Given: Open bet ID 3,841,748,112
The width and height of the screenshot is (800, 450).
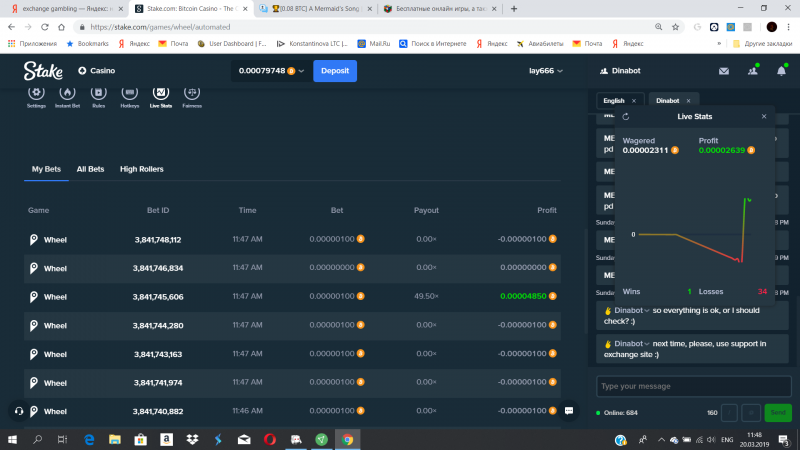Looking at the screenshot, I should point(158,240).
